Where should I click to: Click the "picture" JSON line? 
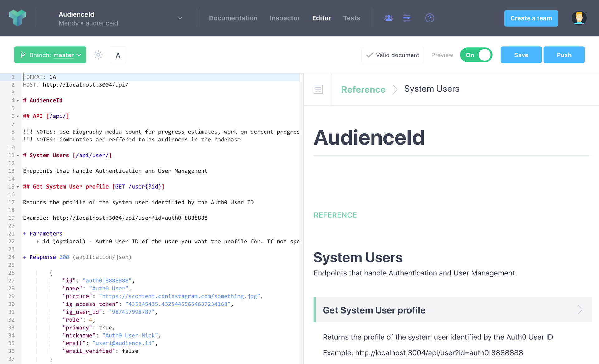point(163,296)
